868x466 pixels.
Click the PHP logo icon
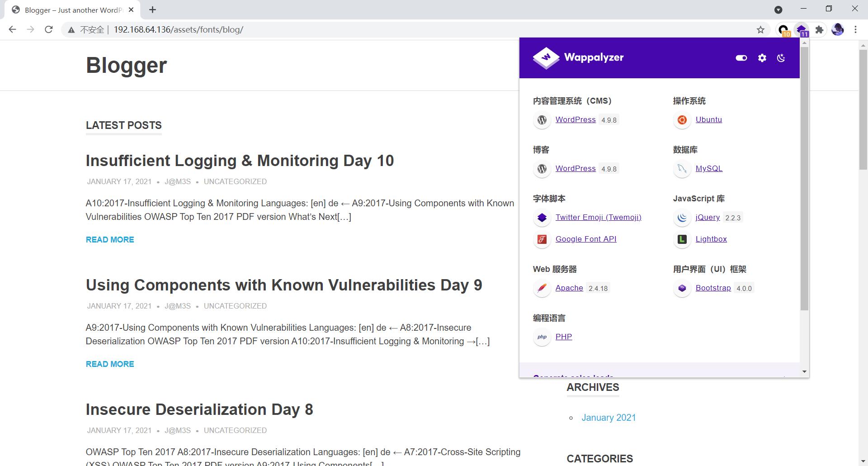(x=542, y=337)
